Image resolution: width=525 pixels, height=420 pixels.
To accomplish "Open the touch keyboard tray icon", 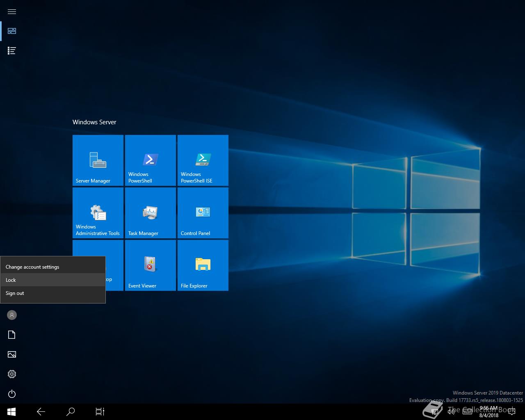I will point(468,412).
